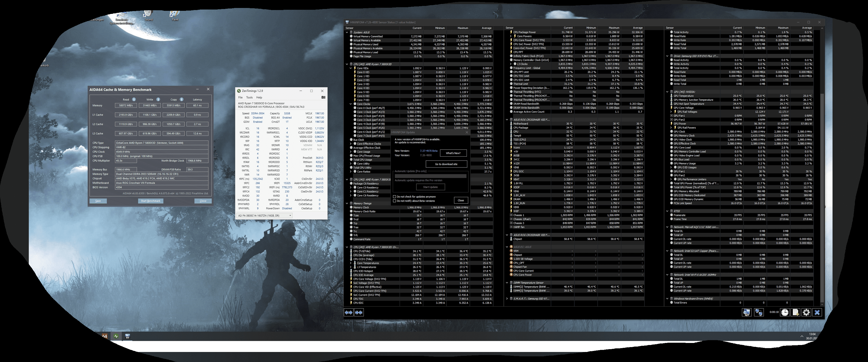This screenshot has height=362, width=868.
Task: Click the logging file icon in HWiNFO
Action: (x=796, y=312)
